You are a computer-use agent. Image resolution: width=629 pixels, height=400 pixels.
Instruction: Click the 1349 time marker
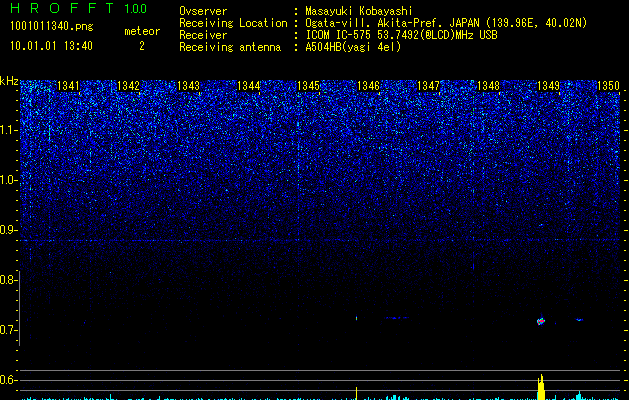coord(548,86)
